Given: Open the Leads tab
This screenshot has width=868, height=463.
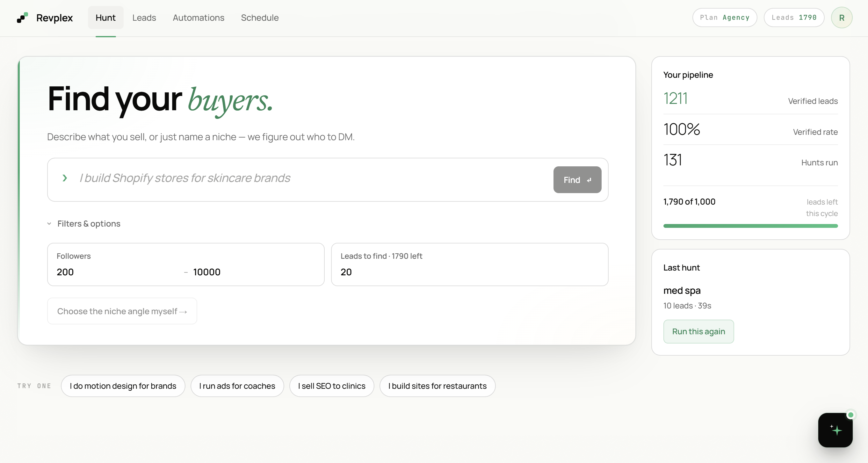Looking at the screenshot, I should pos(144,18).
